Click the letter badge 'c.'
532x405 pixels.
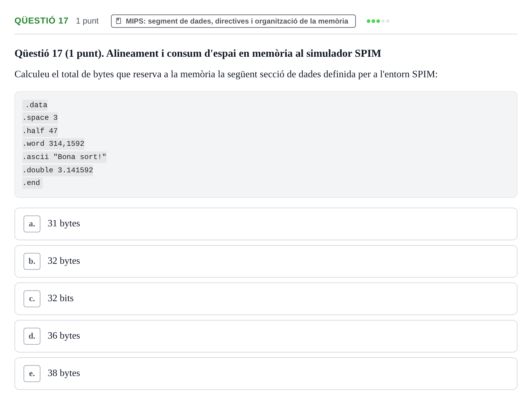click(x=32, y=299)
